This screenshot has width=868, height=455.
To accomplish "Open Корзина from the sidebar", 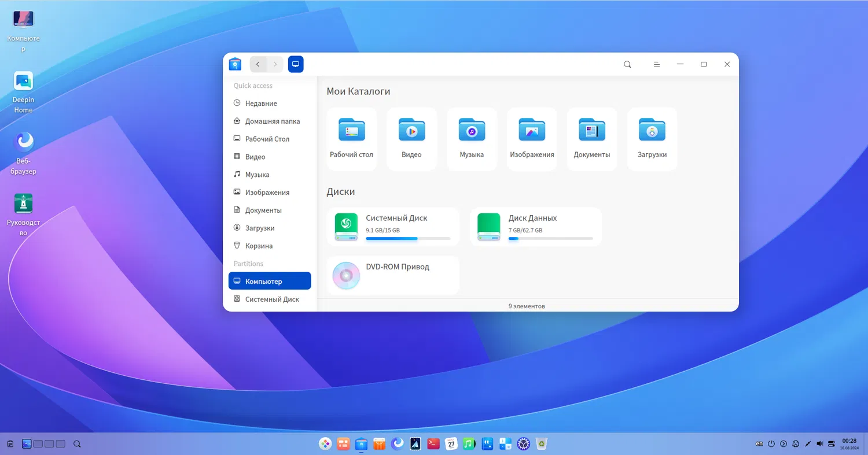I will 259,246.
